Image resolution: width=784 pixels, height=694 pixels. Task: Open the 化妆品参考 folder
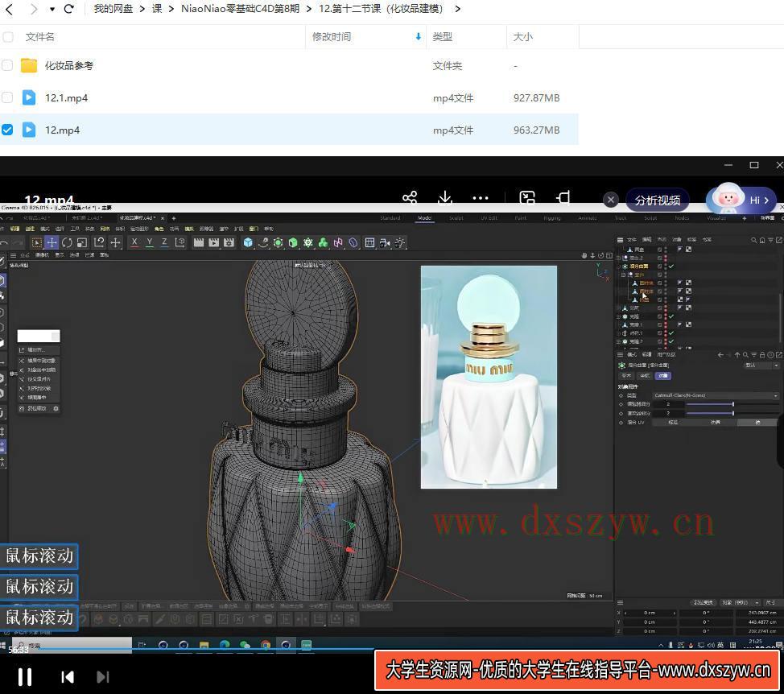pos(69,65)
